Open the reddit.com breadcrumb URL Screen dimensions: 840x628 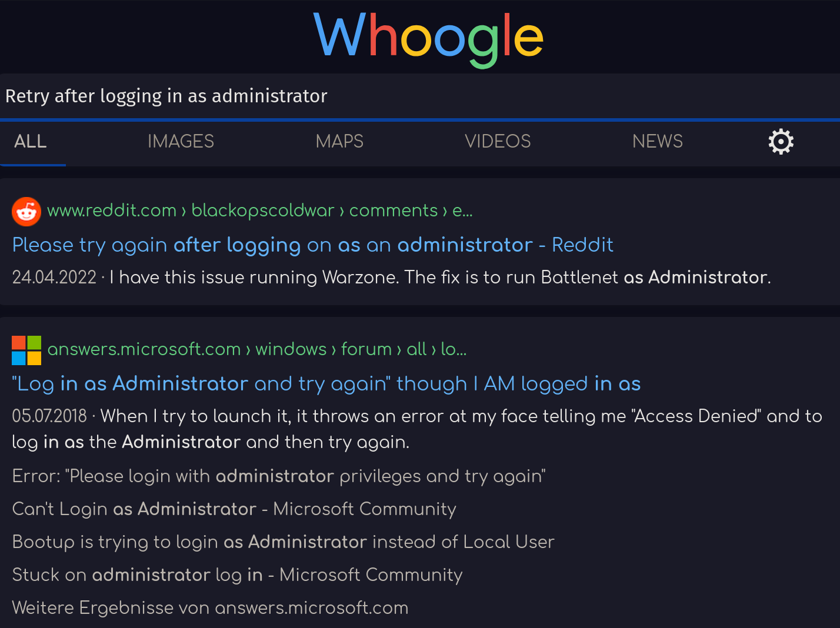tap(259, 211)
